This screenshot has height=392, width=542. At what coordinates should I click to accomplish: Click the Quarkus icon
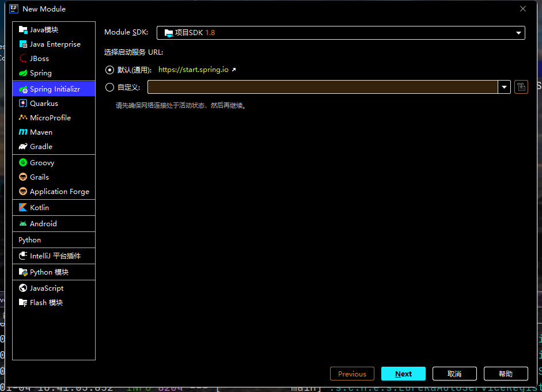pyautogui.click(x=23, y=103)
